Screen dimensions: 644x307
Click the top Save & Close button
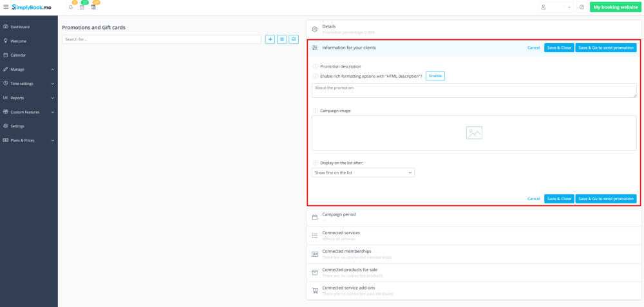[558, 48]
